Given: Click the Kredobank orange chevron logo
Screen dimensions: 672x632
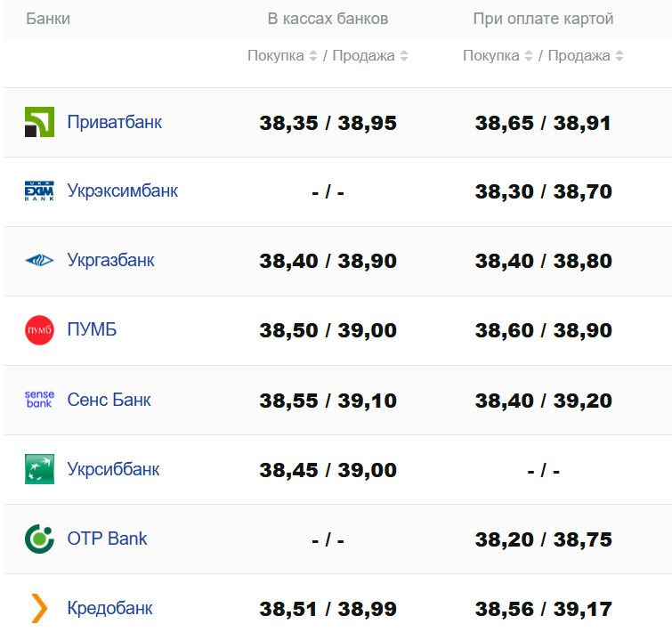Looking at the screenshot, I should click(x=39, y=608).
